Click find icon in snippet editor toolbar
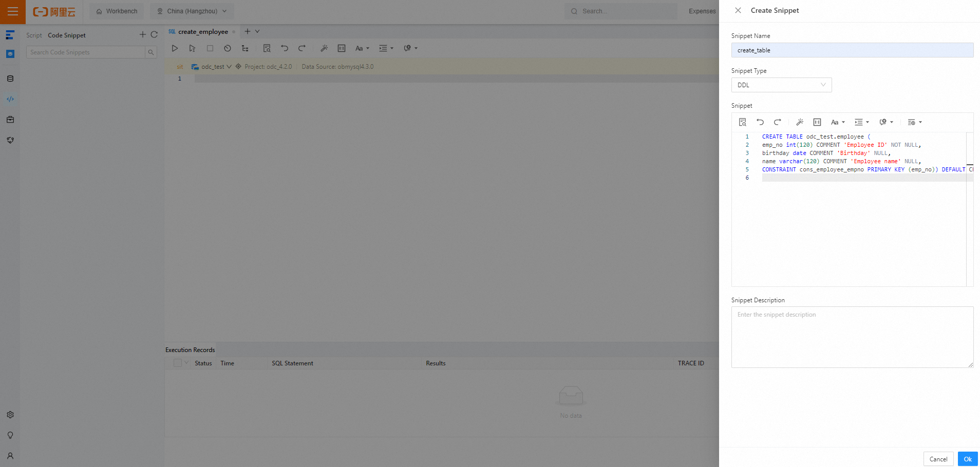Image resolution: width=980 pixels, height=467 pixels. click(x=743, y=122)
